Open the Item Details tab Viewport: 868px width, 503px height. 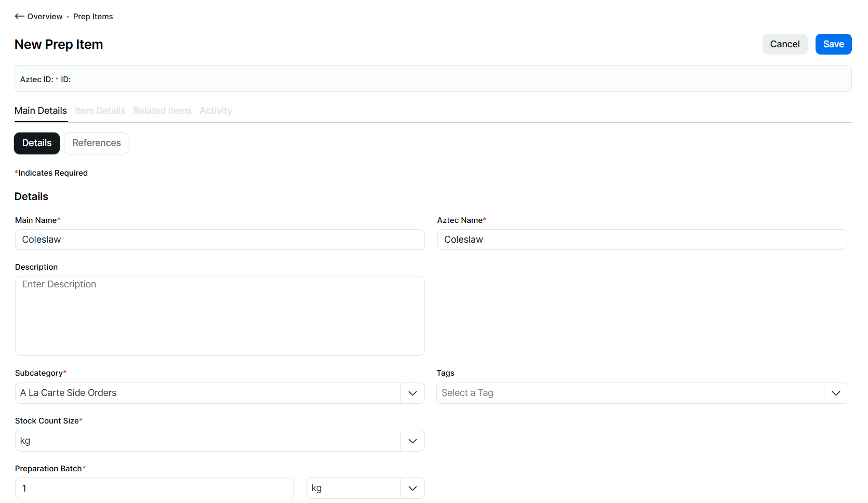(x=100, y=111)
